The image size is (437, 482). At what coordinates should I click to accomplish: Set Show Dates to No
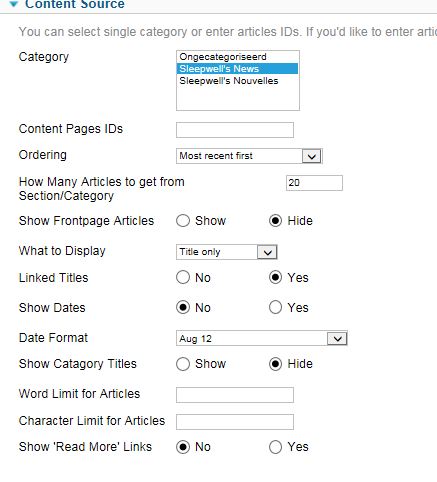[x=183, y=307]
